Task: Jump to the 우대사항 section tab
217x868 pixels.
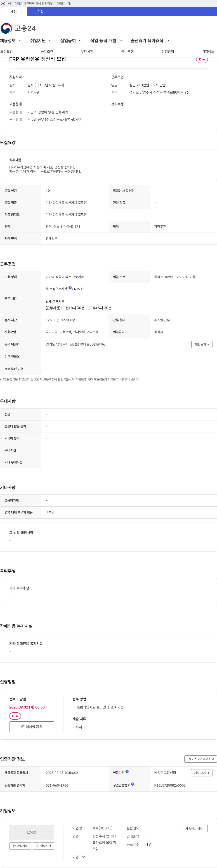Action: point(87,52)
